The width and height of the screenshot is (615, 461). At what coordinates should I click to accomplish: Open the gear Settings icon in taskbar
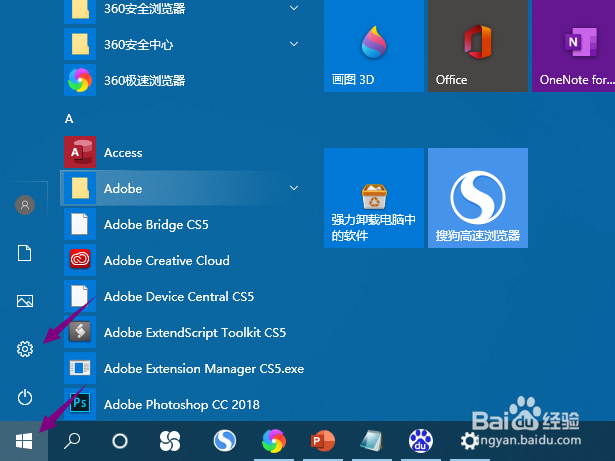click(469, 441)
